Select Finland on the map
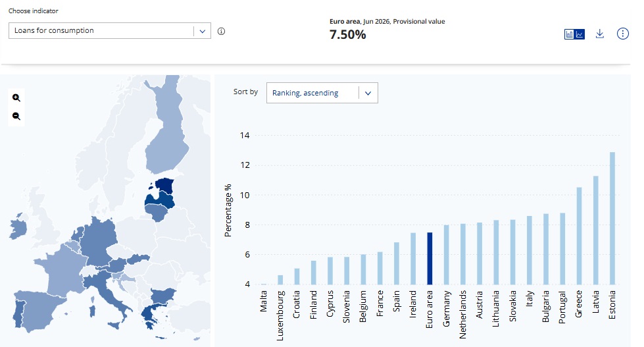 click(166, 132)
